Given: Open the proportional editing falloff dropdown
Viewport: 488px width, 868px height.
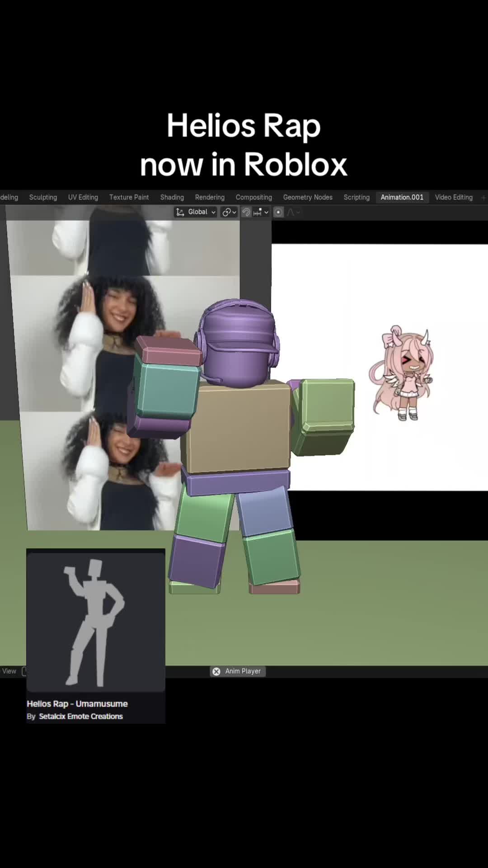Looking at the screenshot, I should pyautogui.click(x=294, y=212).
